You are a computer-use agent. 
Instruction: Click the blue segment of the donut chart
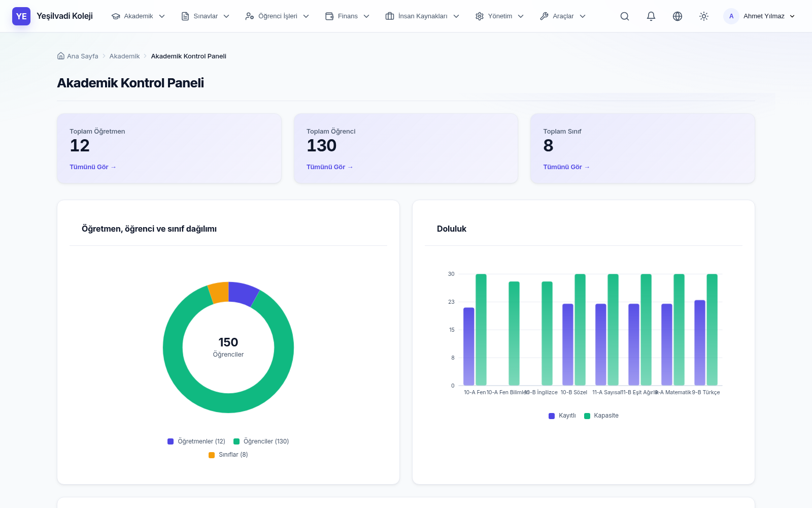coord(243,294)
